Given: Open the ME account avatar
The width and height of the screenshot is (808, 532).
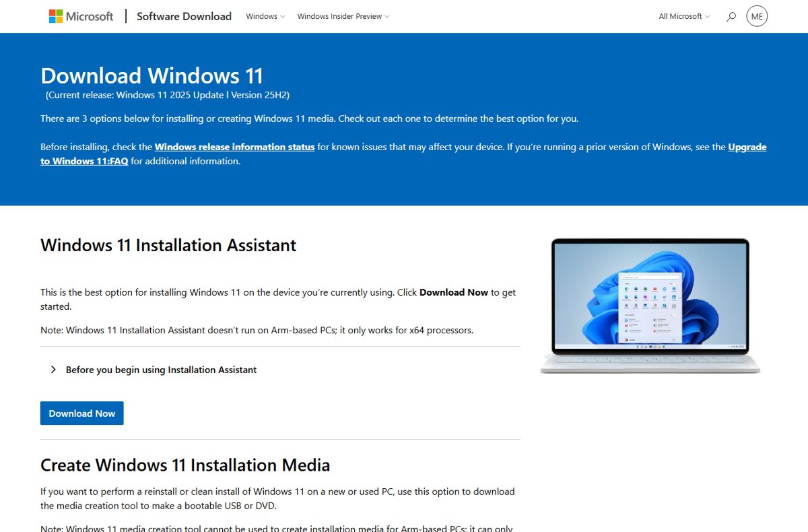Looking at the screenshot, I should [757, 16].
